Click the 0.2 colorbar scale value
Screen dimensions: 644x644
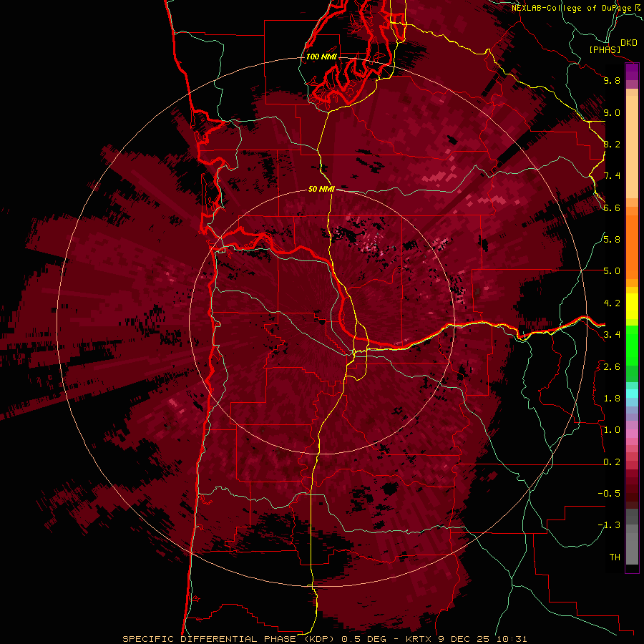[612, 462]
